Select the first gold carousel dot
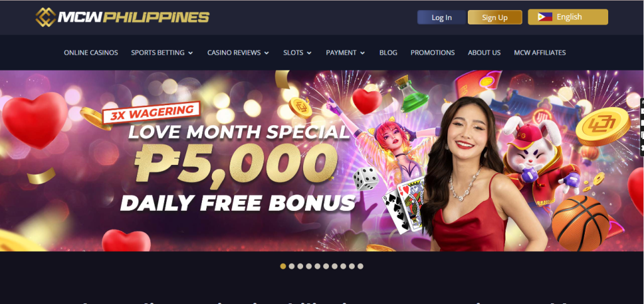Screen dimensions: 644x304 coord(283,266)
